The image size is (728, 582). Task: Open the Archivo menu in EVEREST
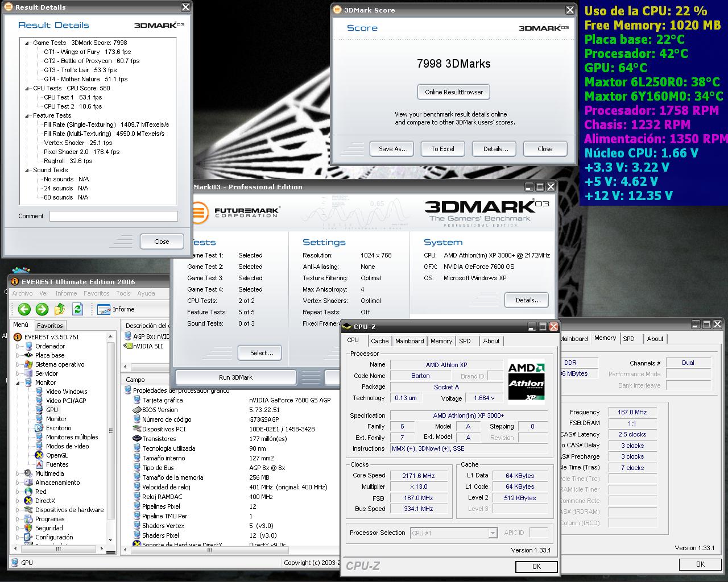tap(22, 293)
